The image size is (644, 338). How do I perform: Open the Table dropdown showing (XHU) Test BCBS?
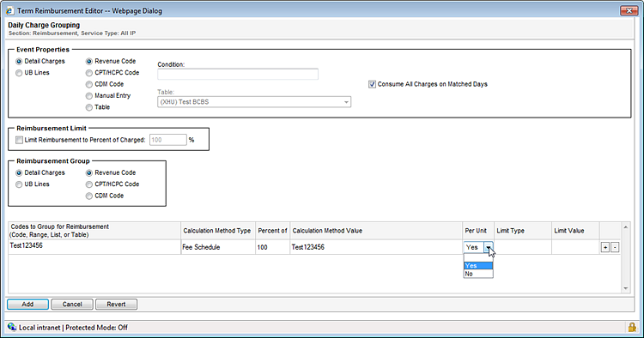point(254,102)
